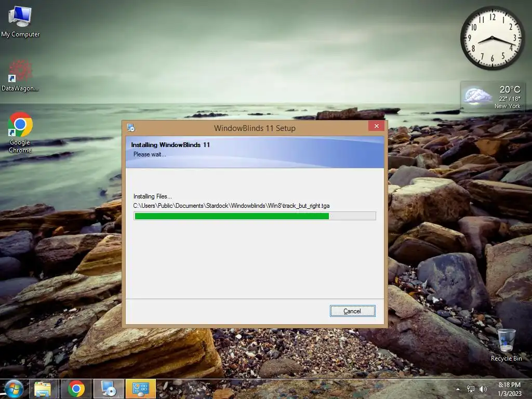Cancel the WindowBlinds 11 installation
Image resolution: width=532 pixels, height=399 pixels.
[x=353, y=311]
